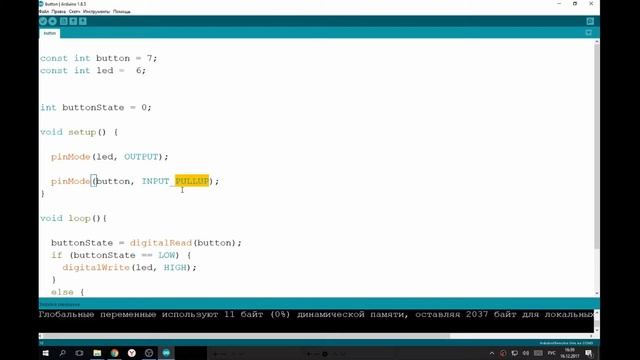Open File Explorer from taskbar

coord(97,353)
